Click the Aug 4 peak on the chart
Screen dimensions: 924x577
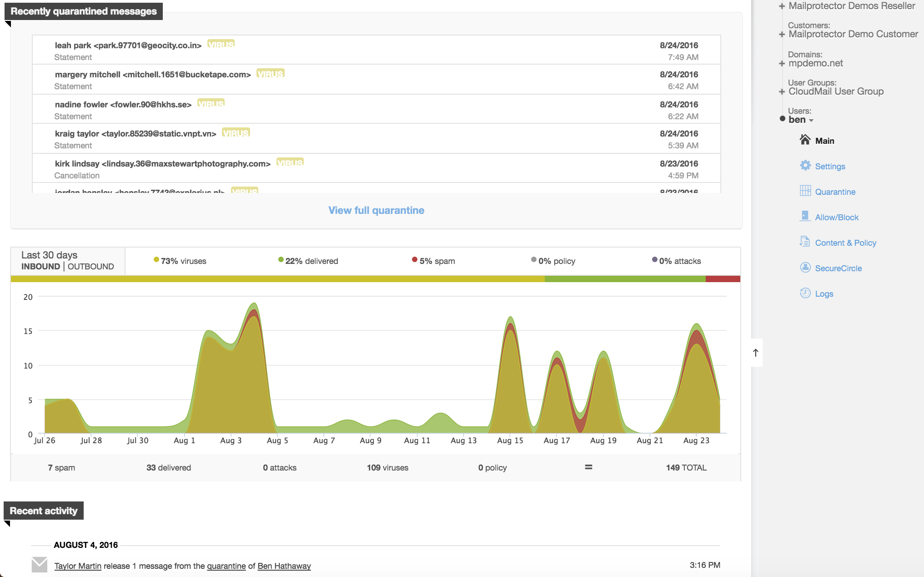click(x=254, y=304)
